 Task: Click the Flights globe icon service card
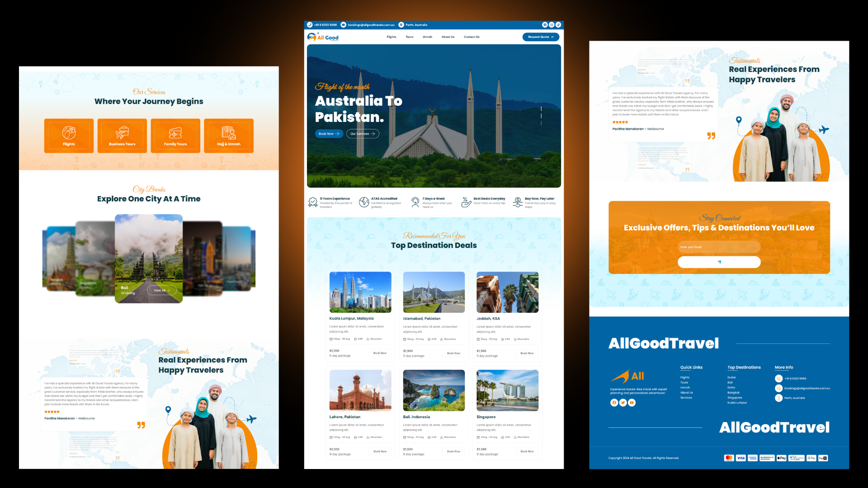69,132
